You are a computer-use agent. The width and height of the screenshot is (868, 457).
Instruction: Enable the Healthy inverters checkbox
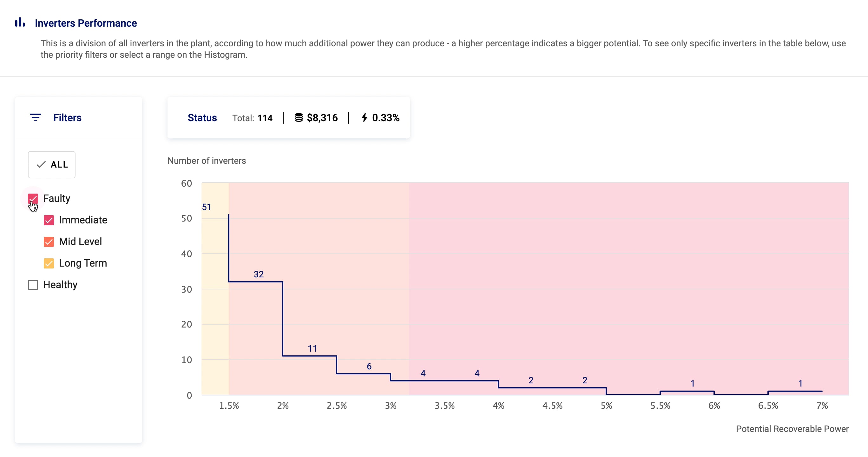(33, 285)
